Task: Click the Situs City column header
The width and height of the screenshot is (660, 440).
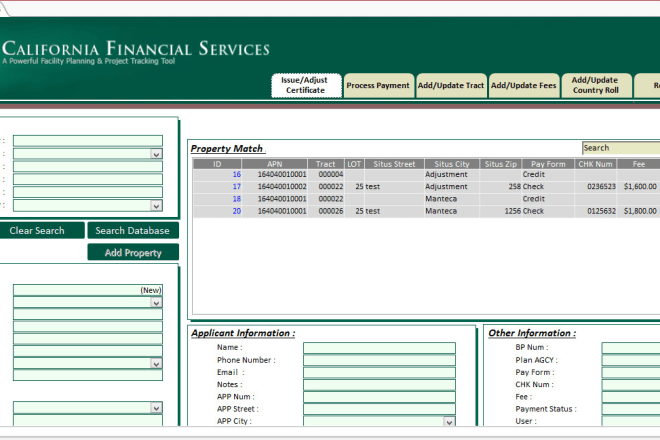Action: click(452, 164)
